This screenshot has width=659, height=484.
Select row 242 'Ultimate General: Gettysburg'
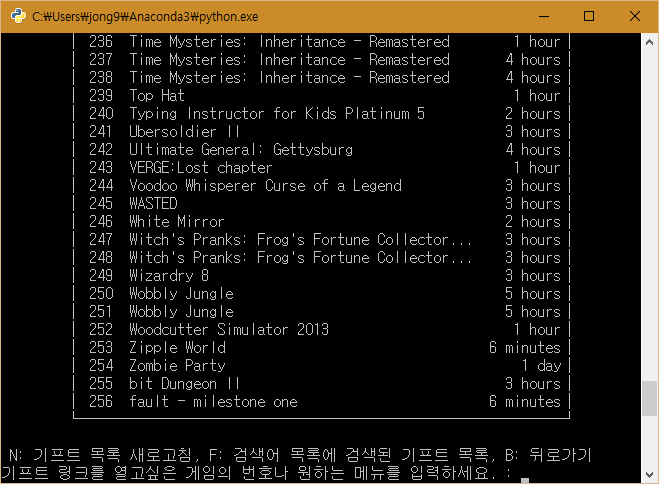(x=322, y=150)
